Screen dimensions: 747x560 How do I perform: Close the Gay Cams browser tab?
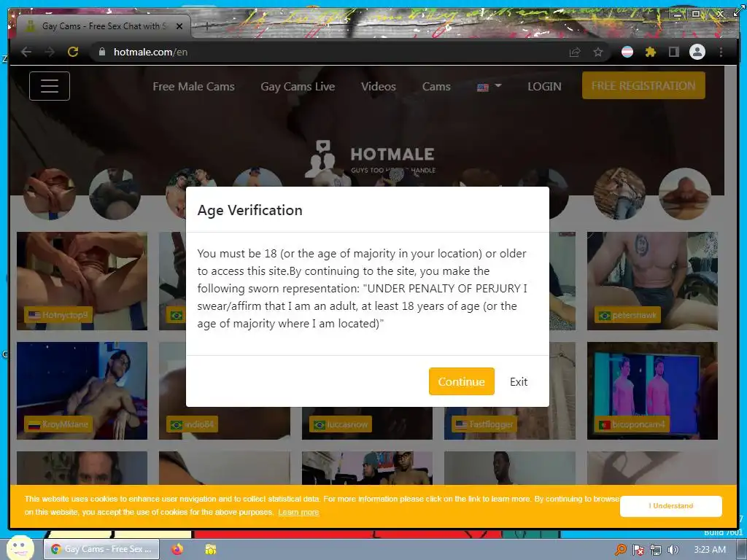point(179,26)
